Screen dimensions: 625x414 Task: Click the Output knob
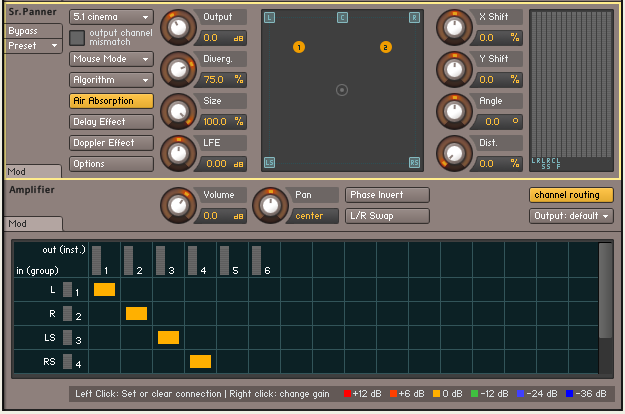[178, 27]
